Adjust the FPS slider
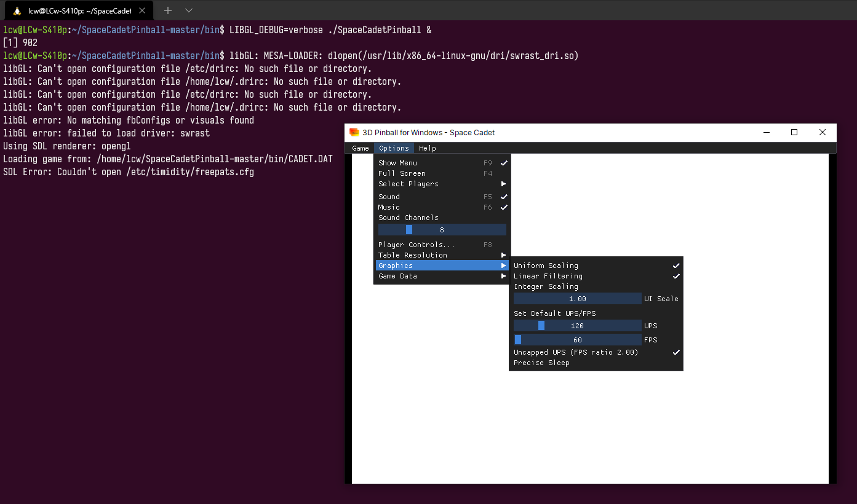This screenshot has width=857, height=504. point(578,340)
